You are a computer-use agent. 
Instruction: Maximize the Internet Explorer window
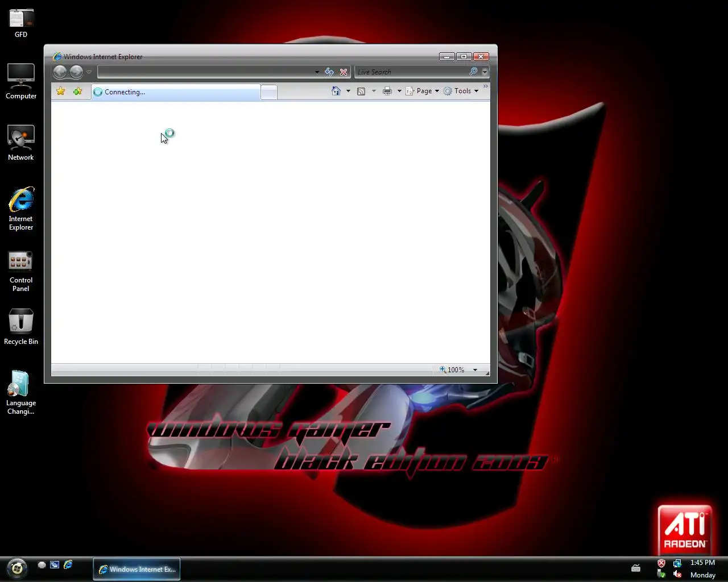tap(464, 56)
